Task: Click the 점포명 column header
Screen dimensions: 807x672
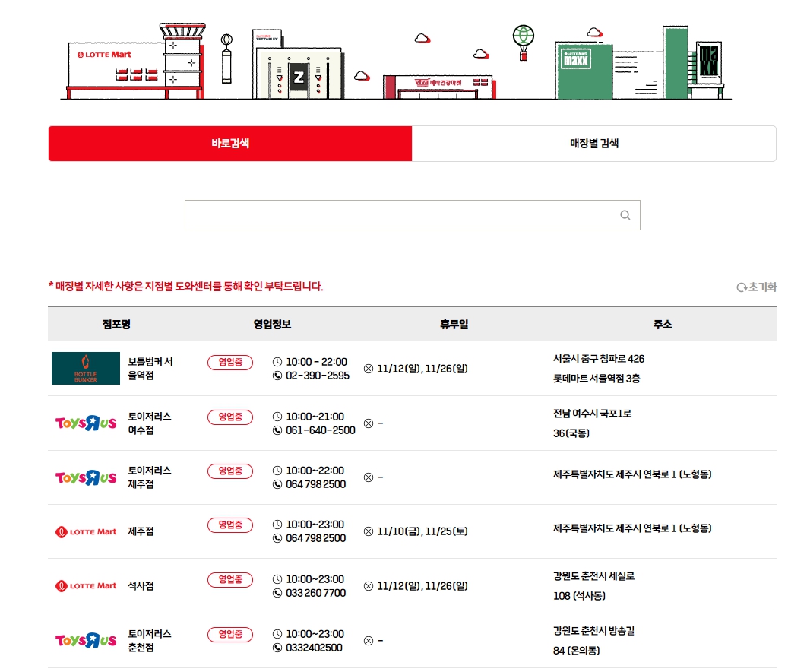Action: 116,325
